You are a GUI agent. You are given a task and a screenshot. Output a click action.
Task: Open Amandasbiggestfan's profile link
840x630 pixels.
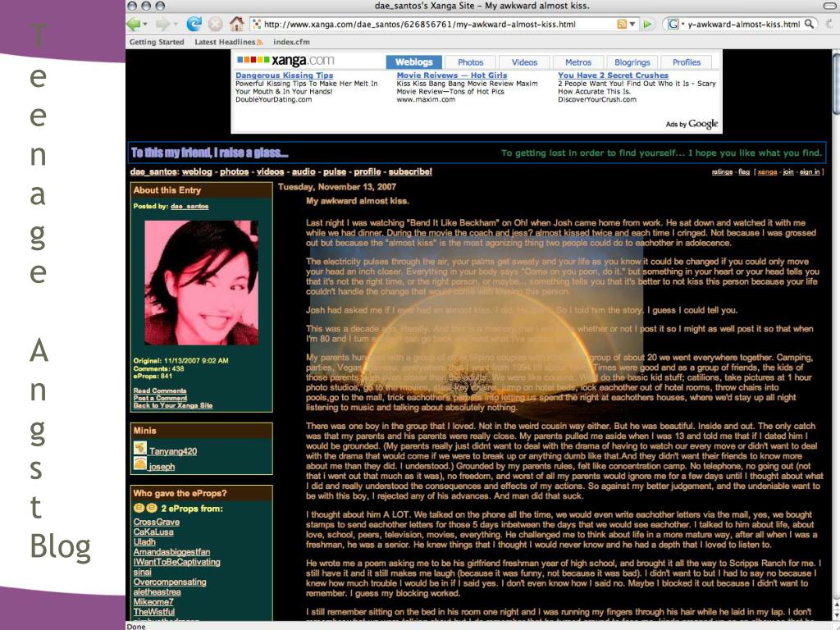(171, 552)
